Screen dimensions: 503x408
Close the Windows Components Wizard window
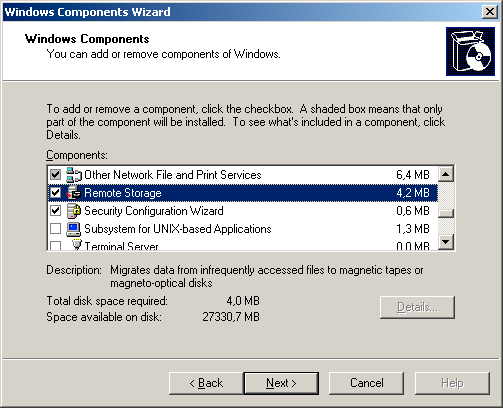click(490, 12)
